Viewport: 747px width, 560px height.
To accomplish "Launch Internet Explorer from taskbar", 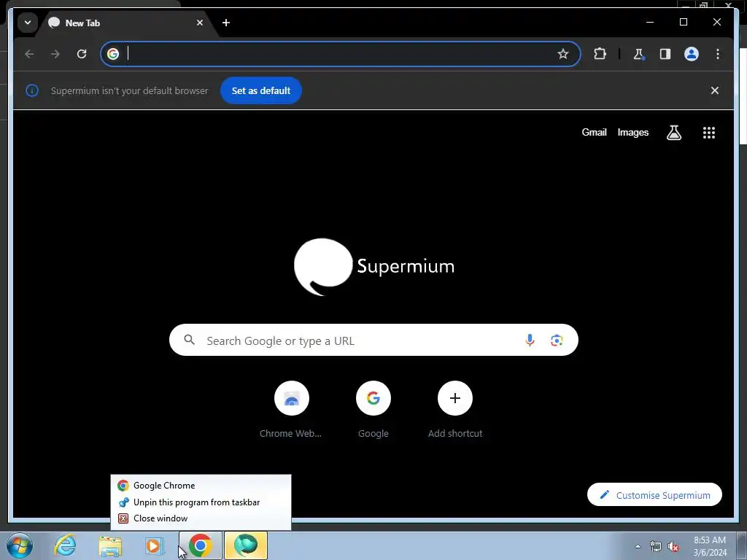I will [65, 545].
